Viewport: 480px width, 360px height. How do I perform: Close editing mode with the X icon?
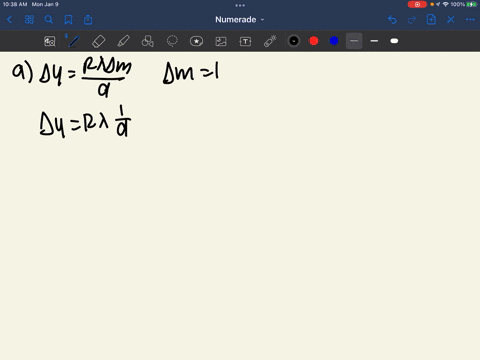[x=451, y=20]
